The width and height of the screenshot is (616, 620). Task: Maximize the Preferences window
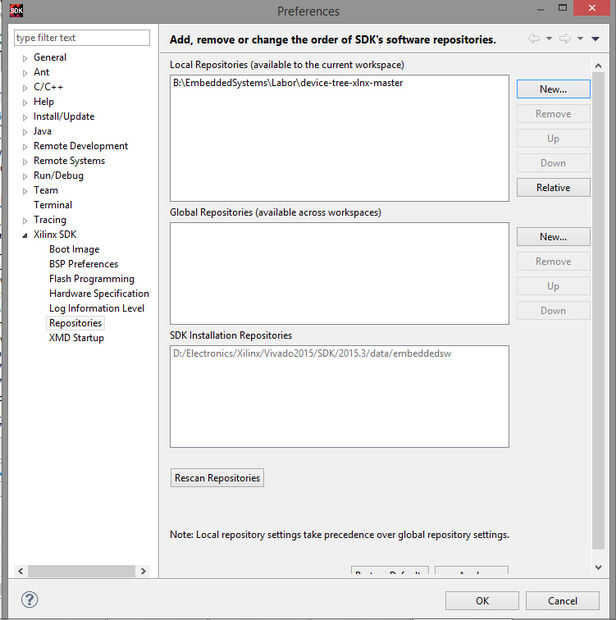click(562, 8)
